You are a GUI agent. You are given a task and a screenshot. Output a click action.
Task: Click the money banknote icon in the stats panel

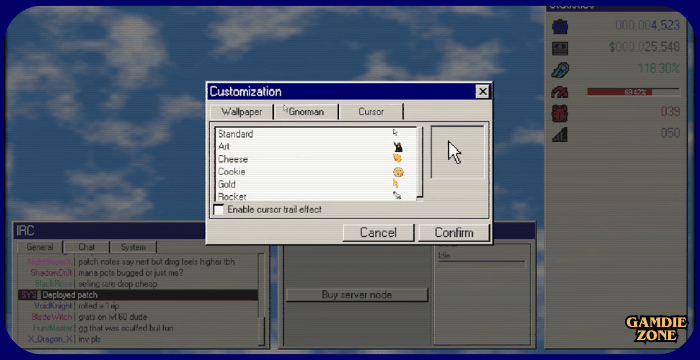[559, 48]
